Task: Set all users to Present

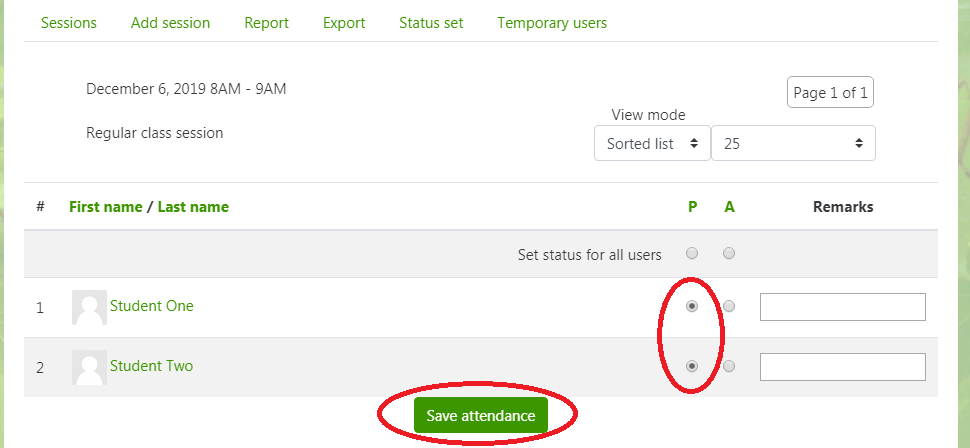Action: 692,253
